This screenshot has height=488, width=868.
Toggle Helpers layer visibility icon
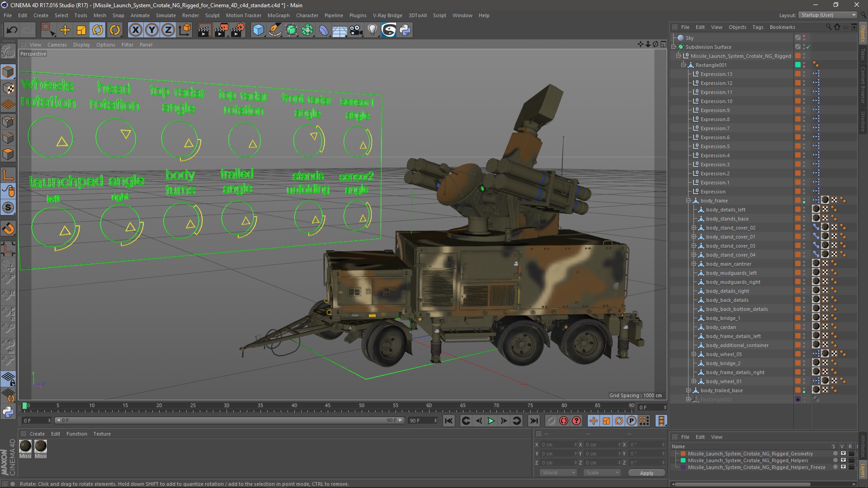(843, 460)
